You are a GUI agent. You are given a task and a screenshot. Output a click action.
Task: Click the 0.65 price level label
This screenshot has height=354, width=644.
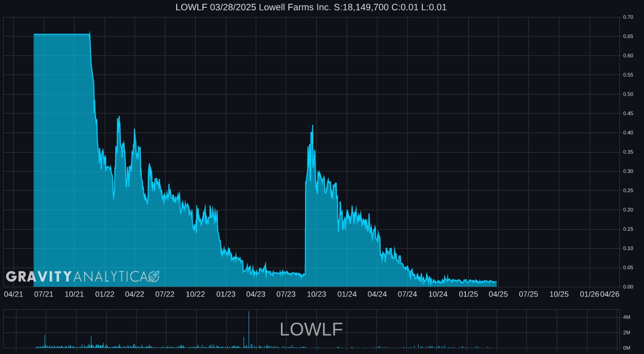628,36
